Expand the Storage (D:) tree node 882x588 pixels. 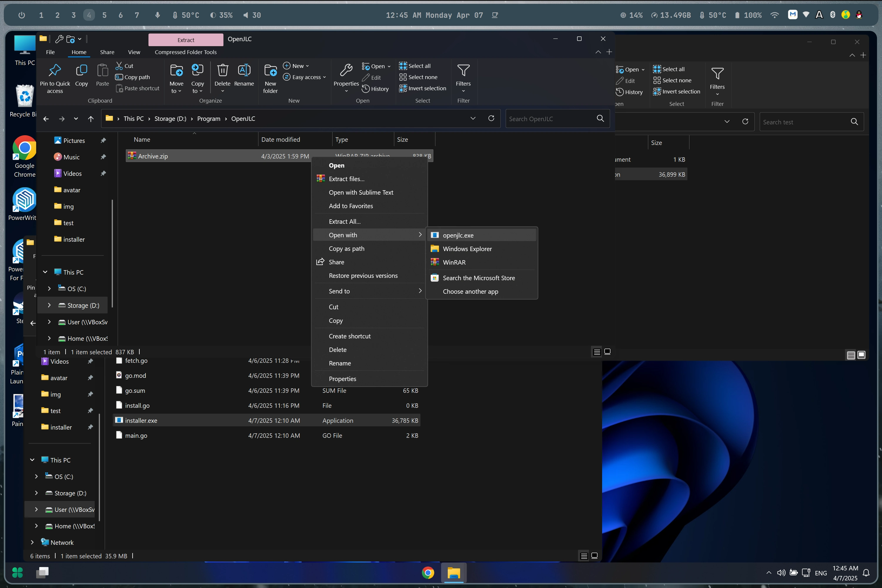tap(49, 305)
